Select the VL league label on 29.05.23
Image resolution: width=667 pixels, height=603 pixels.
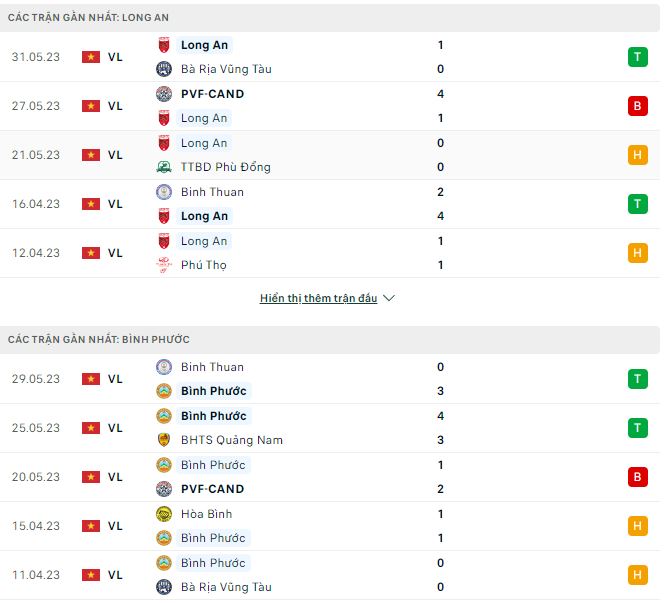(x=115, y=379)
